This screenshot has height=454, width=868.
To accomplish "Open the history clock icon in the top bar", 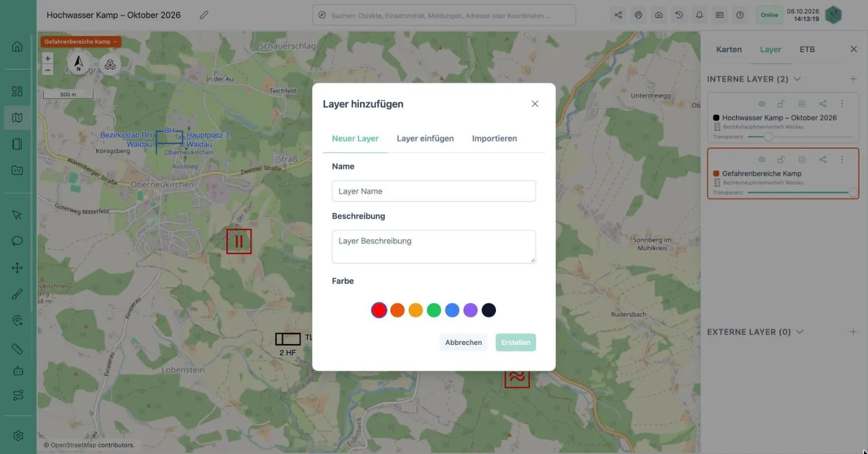I will (x=679, y=15).
